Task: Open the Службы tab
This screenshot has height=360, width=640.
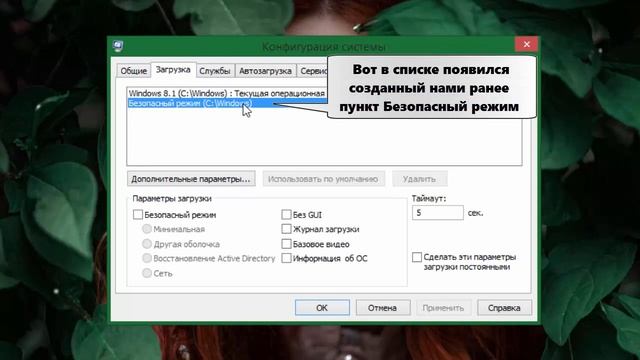Action: 215,71
